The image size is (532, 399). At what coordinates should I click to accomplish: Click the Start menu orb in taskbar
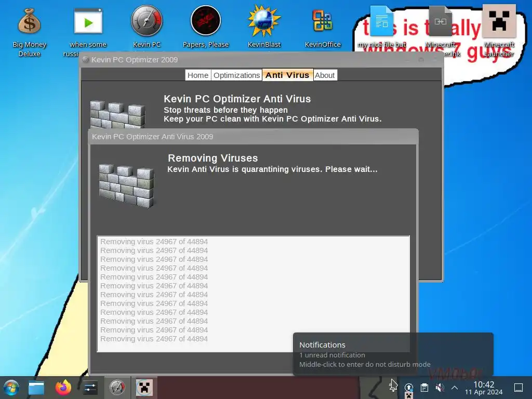click(11, 388)
